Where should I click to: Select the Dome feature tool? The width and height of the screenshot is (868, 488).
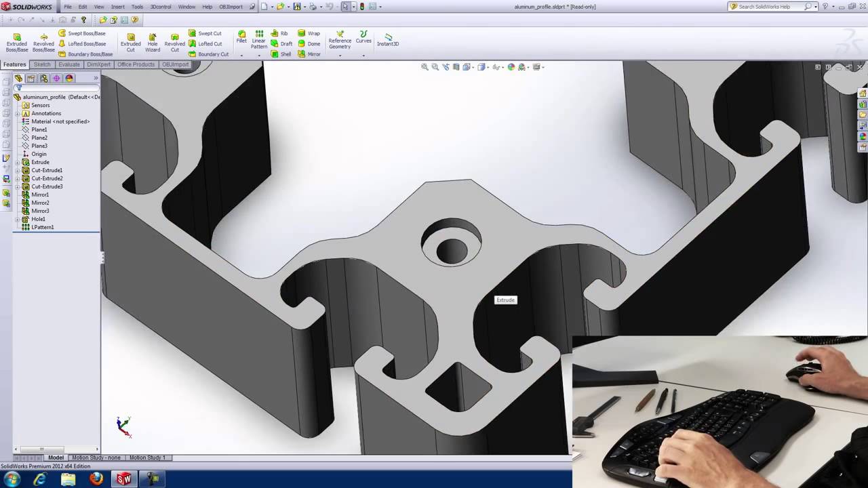[309, 43]
